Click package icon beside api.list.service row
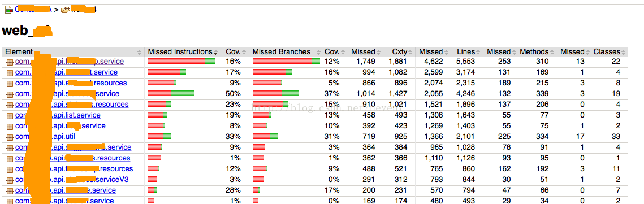The height and width of the screenshot is (204, 644). coord(10,115)
